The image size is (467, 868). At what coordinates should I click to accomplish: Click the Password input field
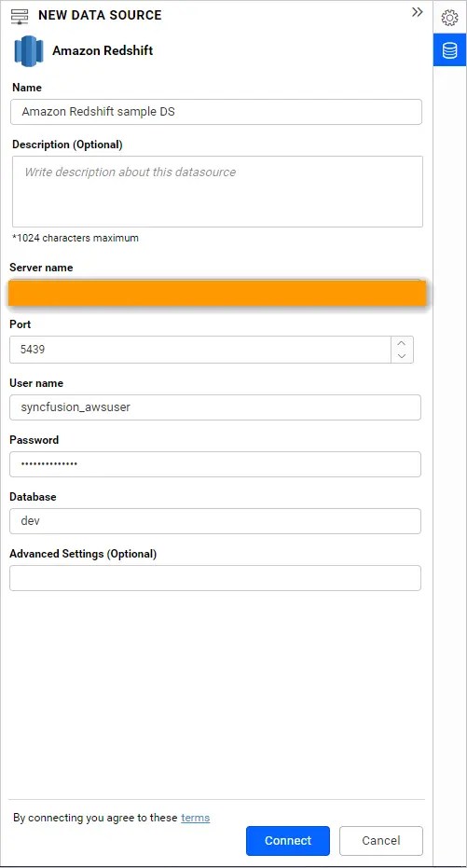[215, 464]
